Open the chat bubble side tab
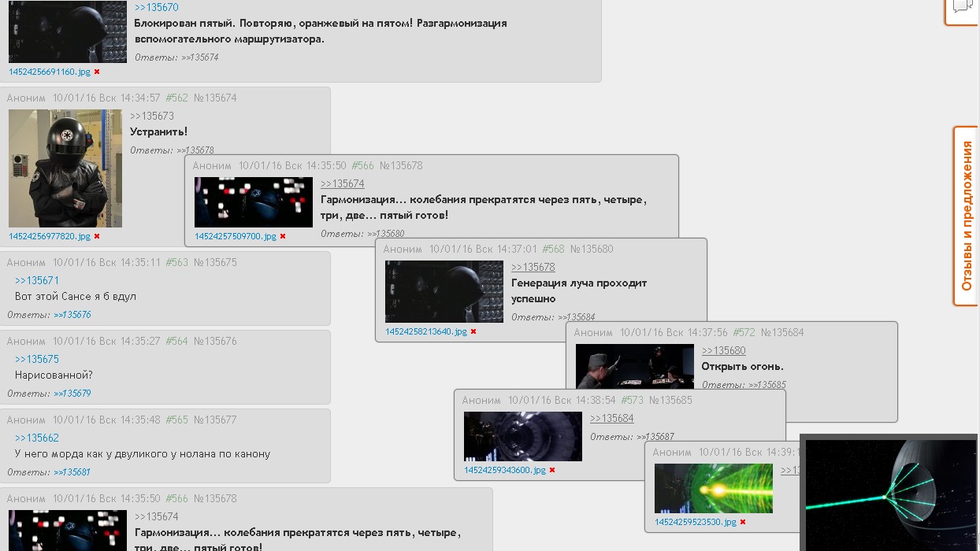The width and height of the screenshot is (980, 551). pos(962,9)
